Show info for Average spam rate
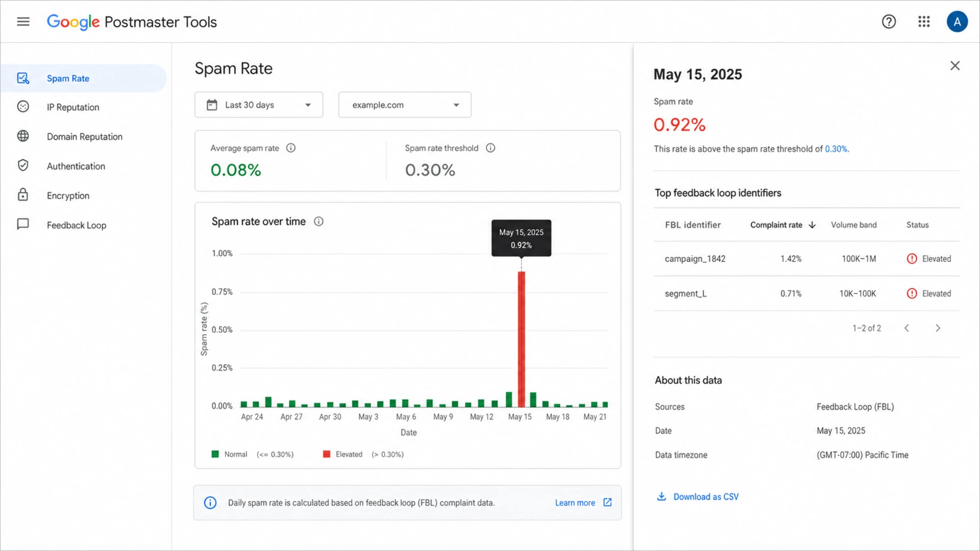This screenshot has height=551, width=980. (x=290, y=148)
